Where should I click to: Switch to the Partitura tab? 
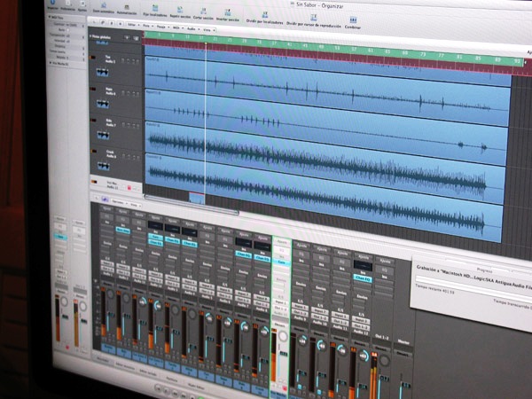pos(171,379)
